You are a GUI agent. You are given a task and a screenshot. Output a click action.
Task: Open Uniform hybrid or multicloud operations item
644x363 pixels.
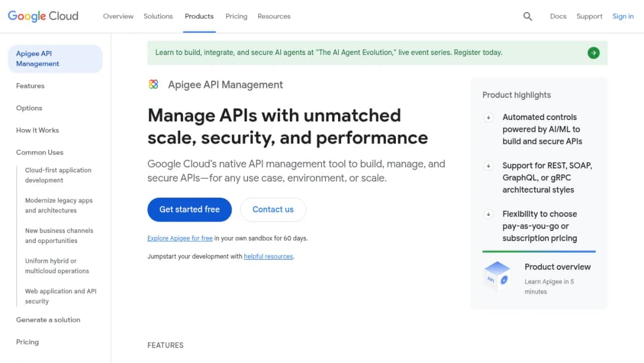[x=57, y=266]
